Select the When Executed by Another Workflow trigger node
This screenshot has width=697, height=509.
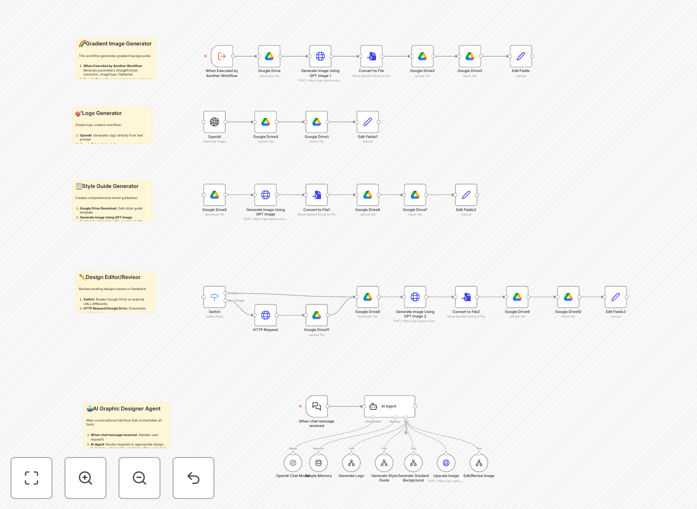tap(221, 56)
